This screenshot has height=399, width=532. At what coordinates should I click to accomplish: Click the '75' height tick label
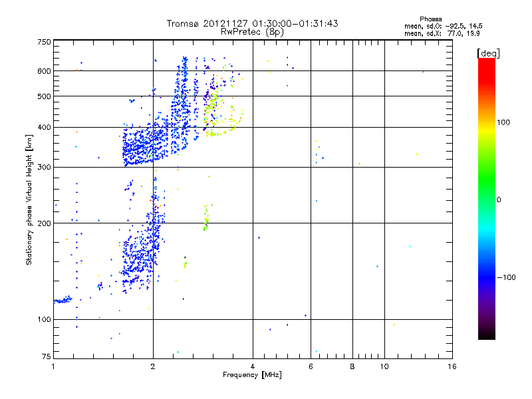(x=47, y=356)
